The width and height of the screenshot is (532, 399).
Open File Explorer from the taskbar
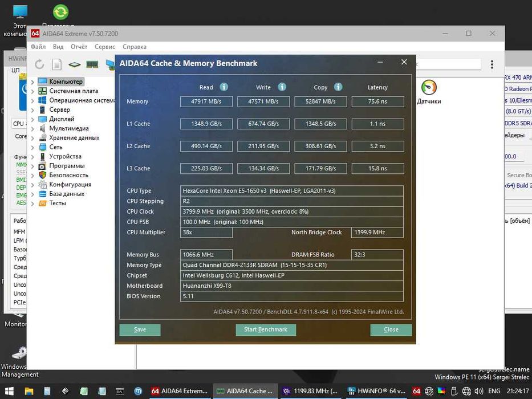[x=29, y=391]
